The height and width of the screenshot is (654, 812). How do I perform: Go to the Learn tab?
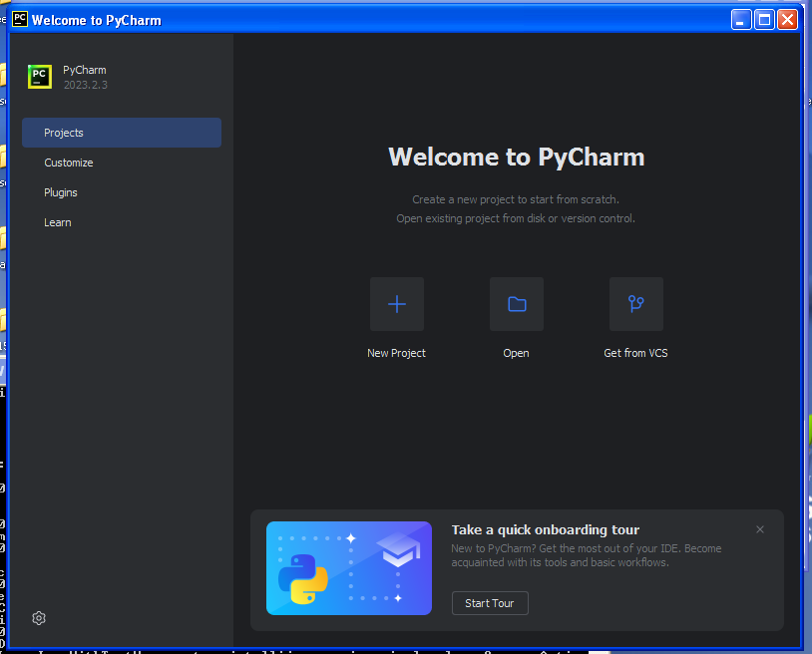pos(122,222)
